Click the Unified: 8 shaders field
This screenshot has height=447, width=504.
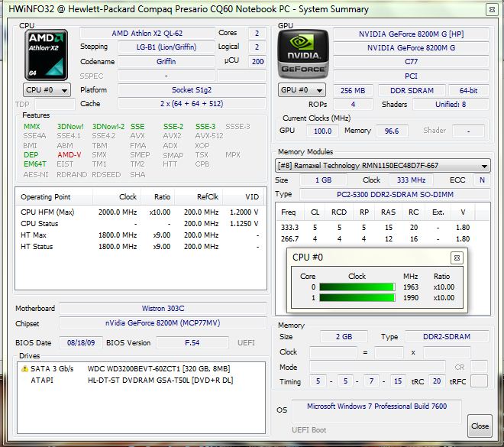(451, 104)
